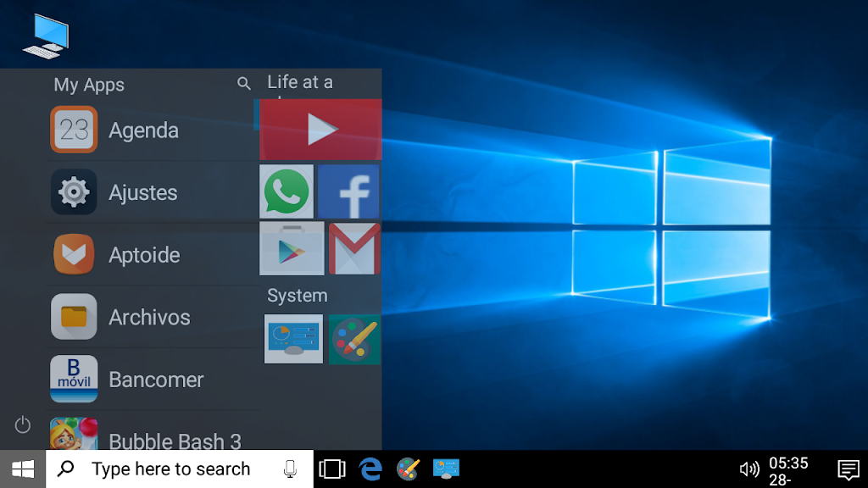This screenshot has height=488, width=868.
Task: Type in the taskbar search box
Action: [170, 469]
